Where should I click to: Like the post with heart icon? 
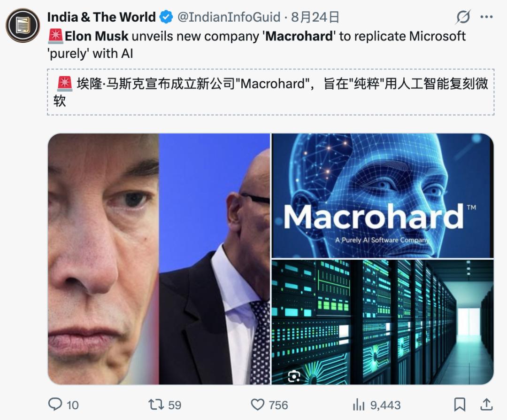pos(257,405)
